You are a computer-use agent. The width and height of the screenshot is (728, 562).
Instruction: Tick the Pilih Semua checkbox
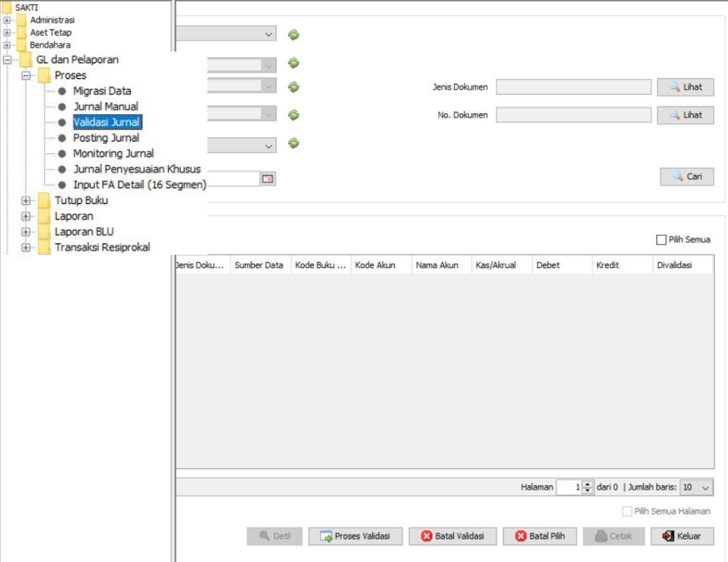[661, 240]
